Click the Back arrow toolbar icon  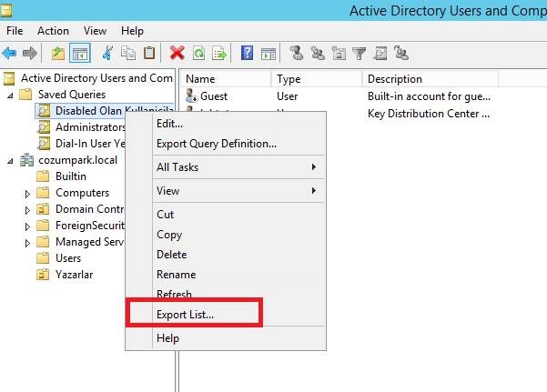click(x=9, y=54)
